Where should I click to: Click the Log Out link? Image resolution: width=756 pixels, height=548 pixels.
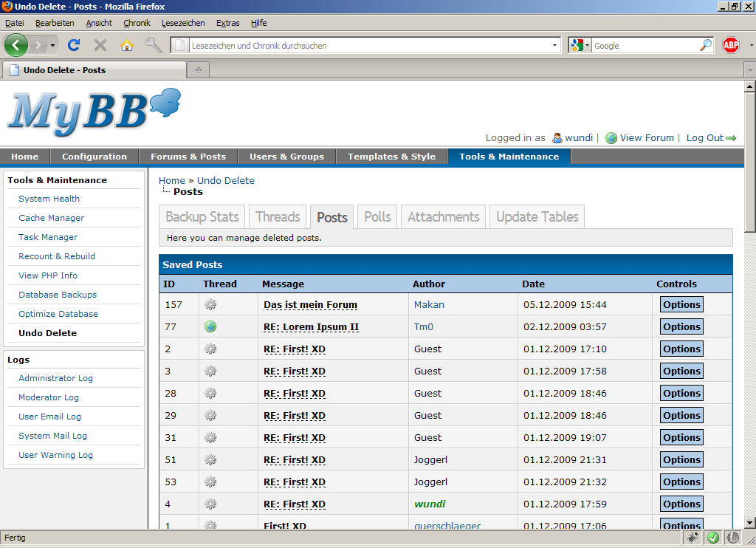pos(704,137)
